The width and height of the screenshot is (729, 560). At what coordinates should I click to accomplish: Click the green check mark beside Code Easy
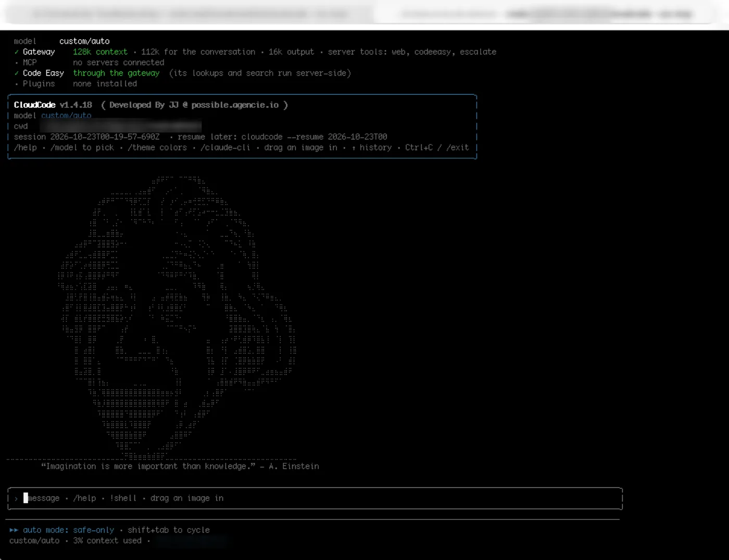pyautogui.click(x=16, y=73)
